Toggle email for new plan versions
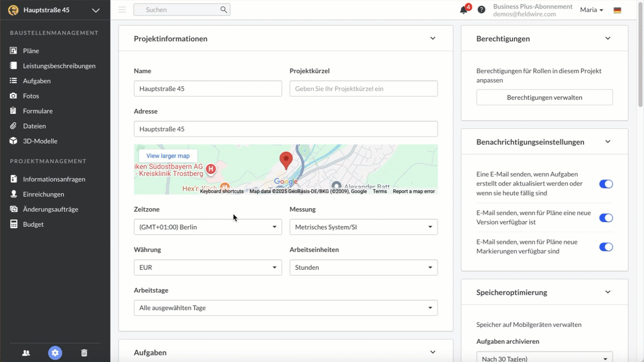The image size is (644, 362). coord(606,218)
